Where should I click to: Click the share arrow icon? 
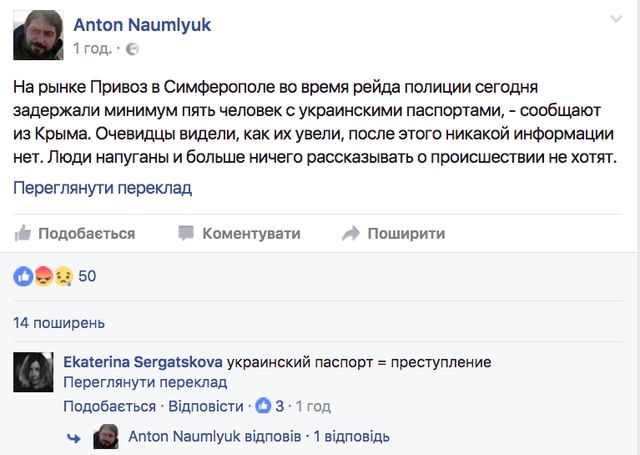point(350,233)
